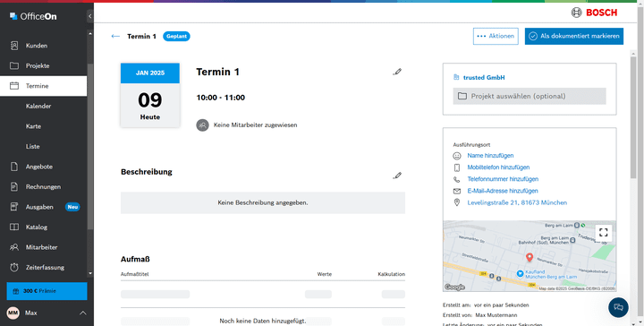
Task: Open the chat support bubble
Action: (618, 307)
